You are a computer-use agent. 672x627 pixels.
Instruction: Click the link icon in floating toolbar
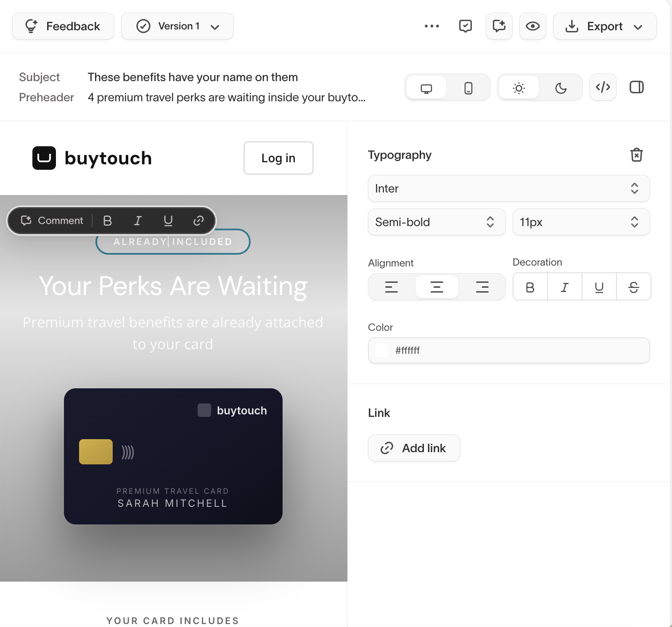[x=198, y=221]
